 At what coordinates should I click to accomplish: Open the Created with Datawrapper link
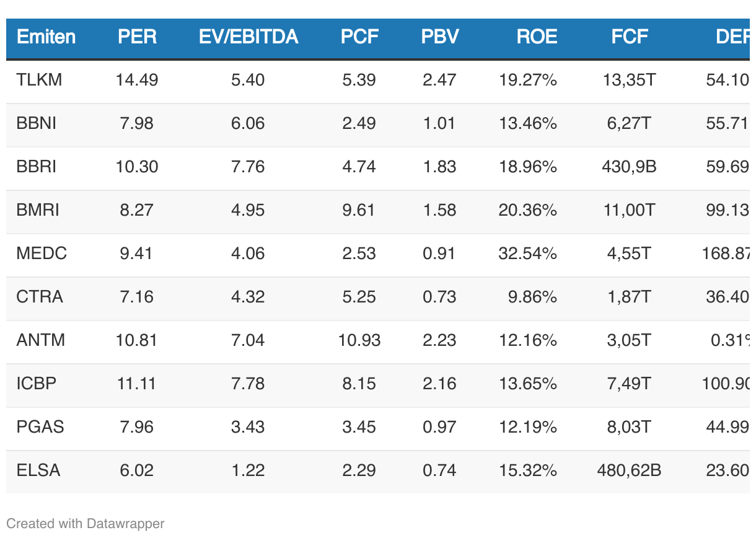click(86, 524)
